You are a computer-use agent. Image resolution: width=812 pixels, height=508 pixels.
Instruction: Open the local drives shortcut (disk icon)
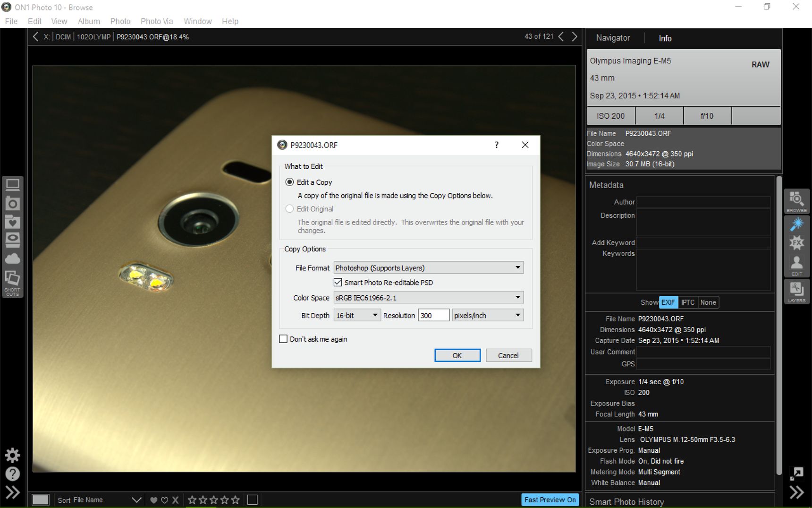[12, 240]
